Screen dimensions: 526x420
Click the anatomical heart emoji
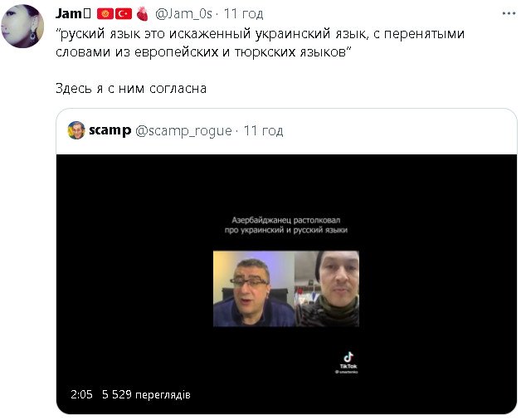tap(143, 14)
